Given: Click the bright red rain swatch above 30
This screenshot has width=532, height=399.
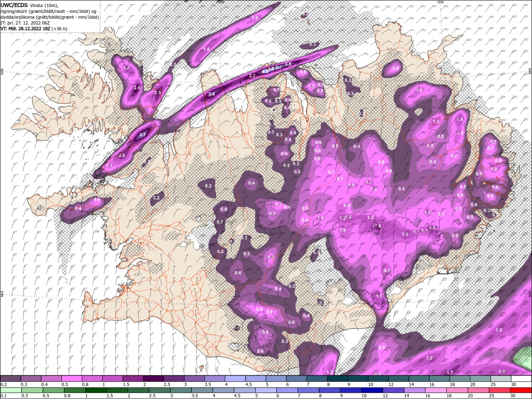Looking at the screenshot, I should click(x=521, y=390).
